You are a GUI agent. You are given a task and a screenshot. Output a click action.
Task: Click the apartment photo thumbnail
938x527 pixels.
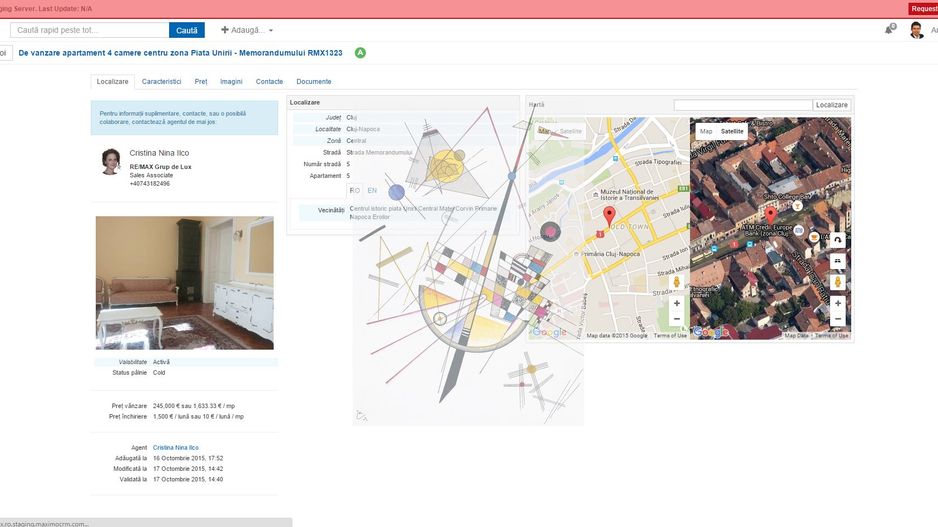[x=184, y=282]
